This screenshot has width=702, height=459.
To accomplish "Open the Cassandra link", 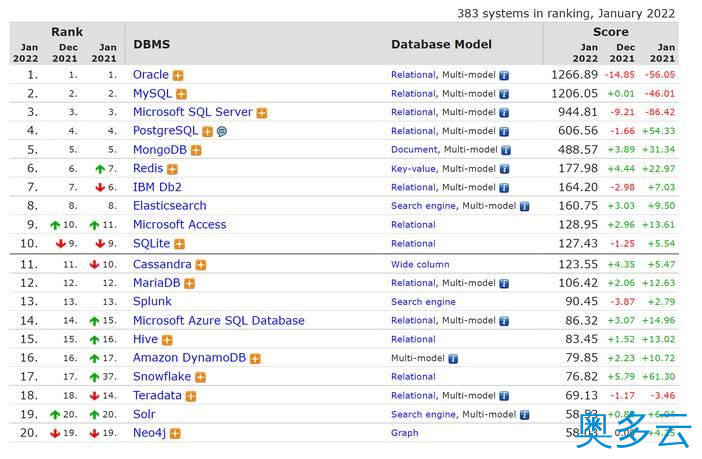I will click(162, 264).
